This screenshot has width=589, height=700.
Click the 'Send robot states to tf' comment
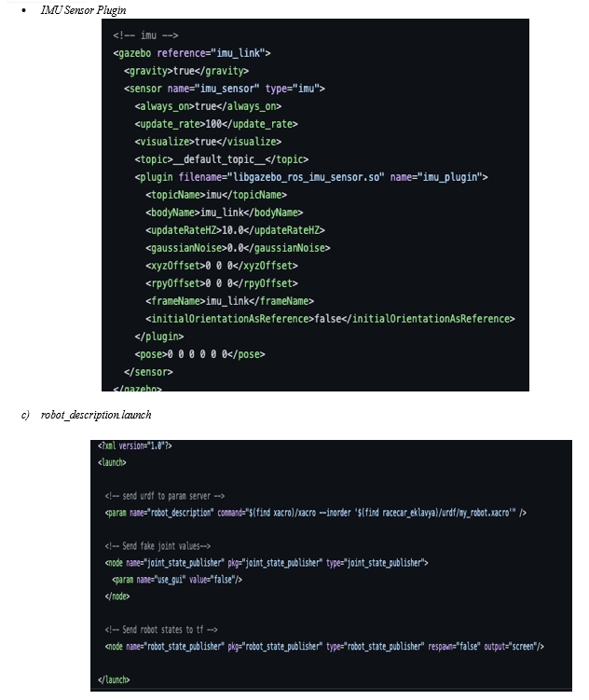161,629
